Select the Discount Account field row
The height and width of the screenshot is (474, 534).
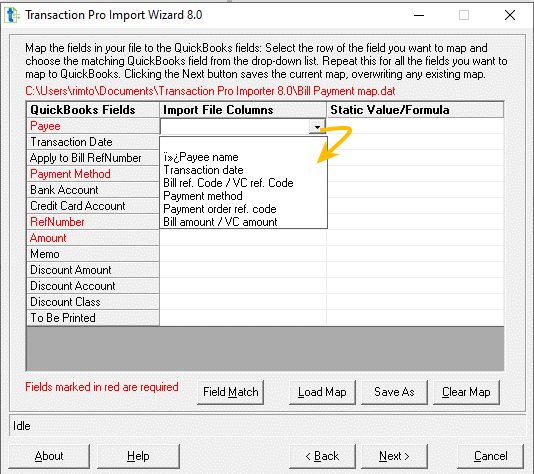click(93, 286)
